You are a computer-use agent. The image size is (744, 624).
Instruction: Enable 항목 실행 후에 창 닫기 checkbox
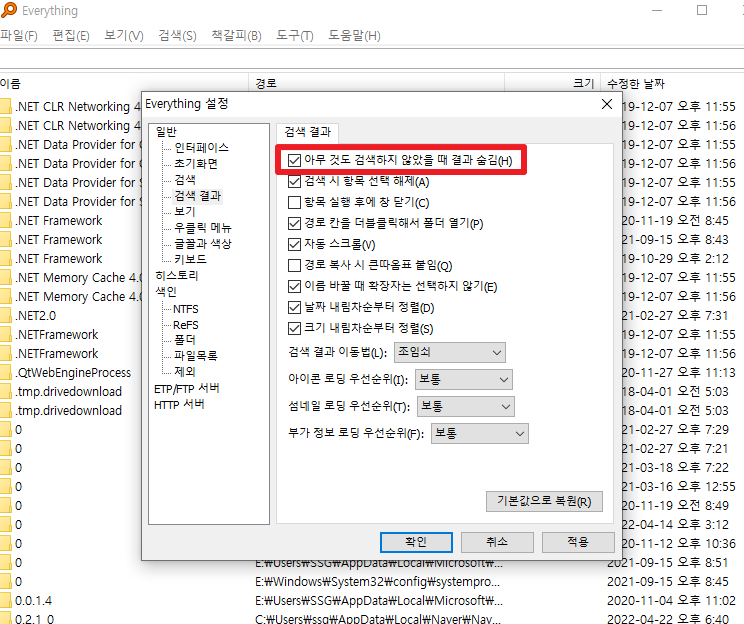click(294, 203)
